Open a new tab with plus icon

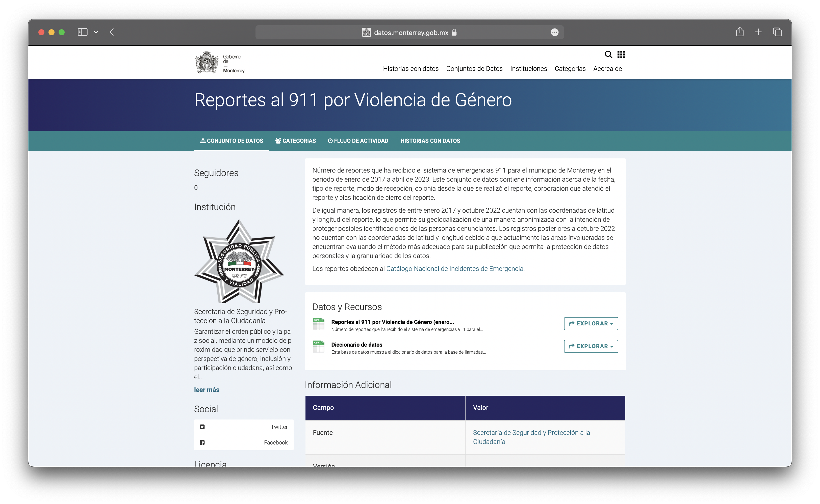758,32
